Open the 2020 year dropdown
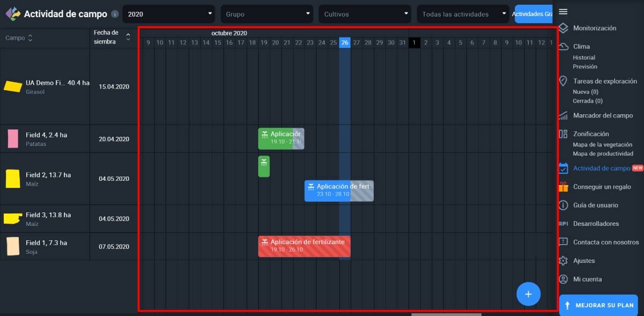Image resolution: width=644 pixels, height=316 pixels. (x=169, y=14)
